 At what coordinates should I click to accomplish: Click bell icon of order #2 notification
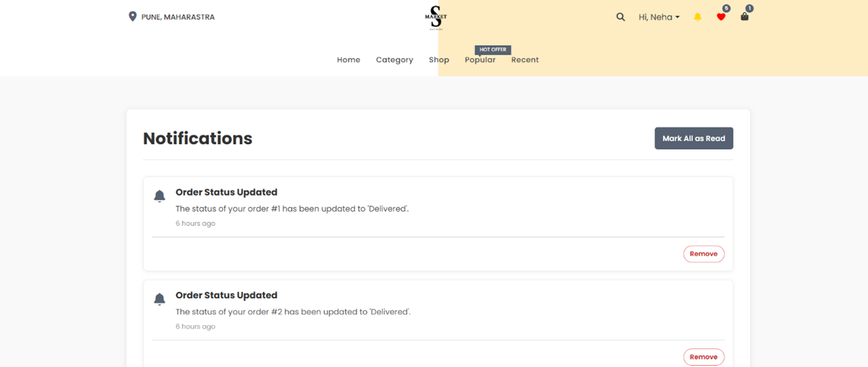pos(160,299)
